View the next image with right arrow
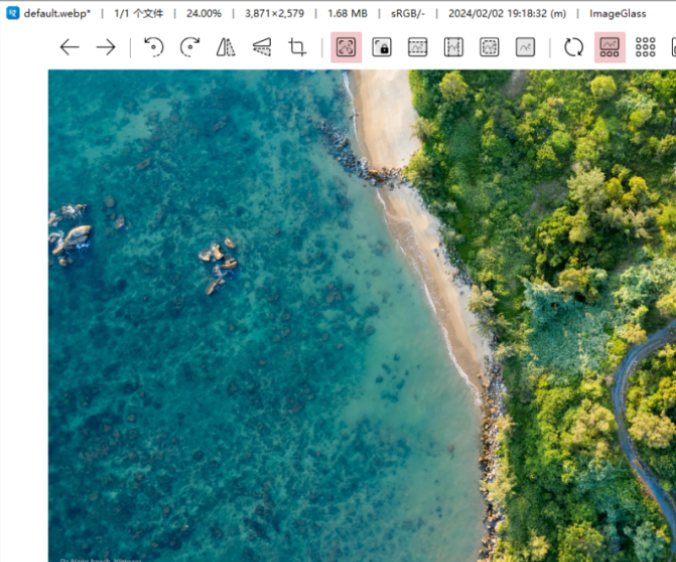 pyautogui.click(x=106, y=47)
